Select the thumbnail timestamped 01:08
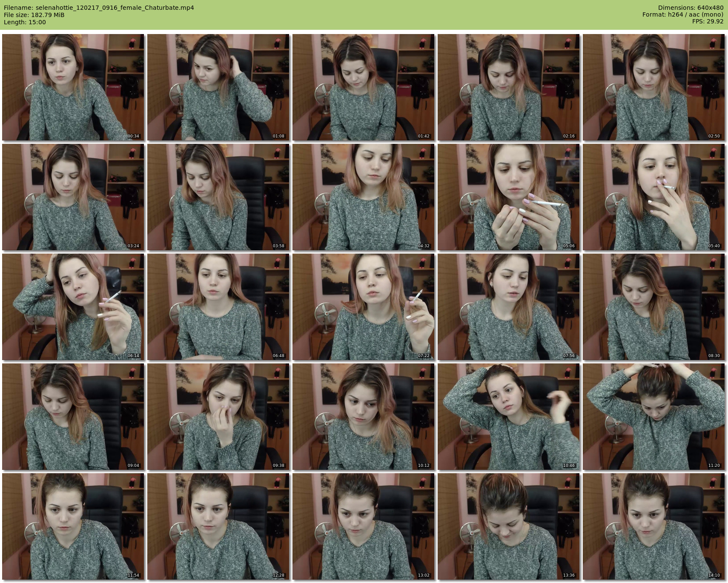Image resolution: width=728 pixels, height=583 pixels. (x=218, y=87)
